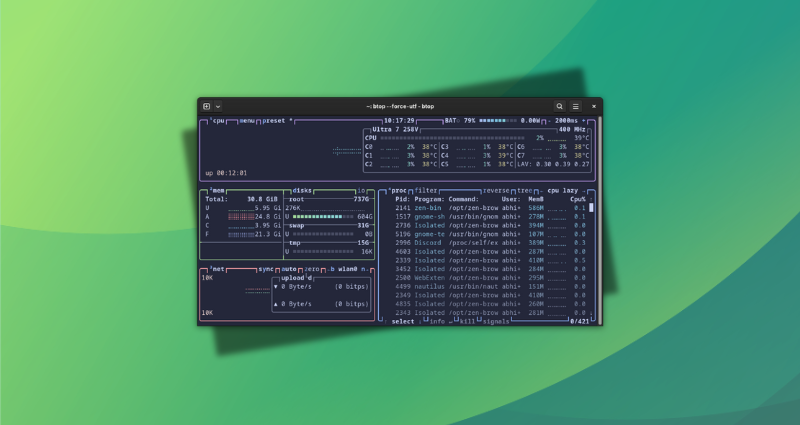Select process with Pid 2343
This screenshot has width=800, height=425.
tap(490, 313)
